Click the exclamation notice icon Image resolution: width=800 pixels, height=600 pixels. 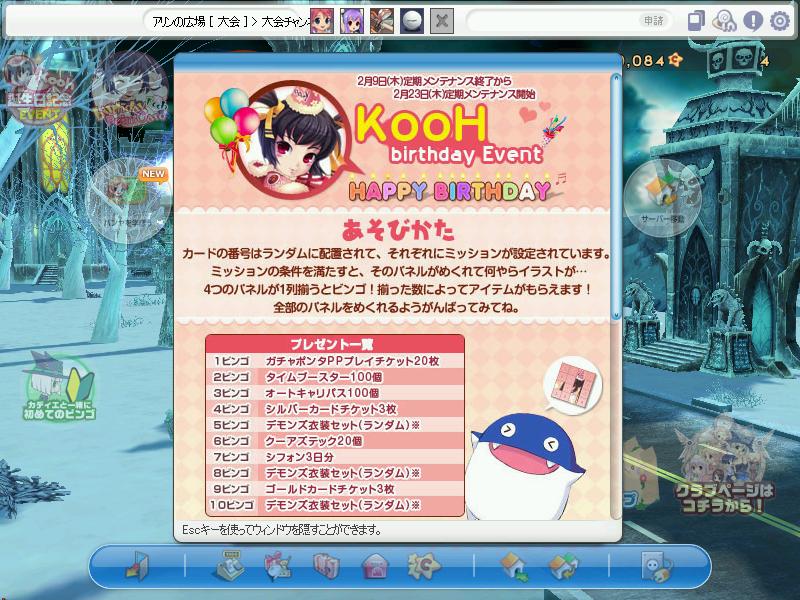(753, 21)
